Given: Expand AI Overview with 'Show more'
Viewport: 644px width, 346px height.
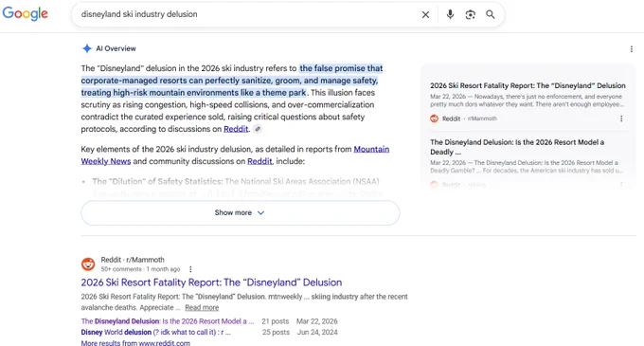Looking at the screenshot, I should (x=241, y=213).
